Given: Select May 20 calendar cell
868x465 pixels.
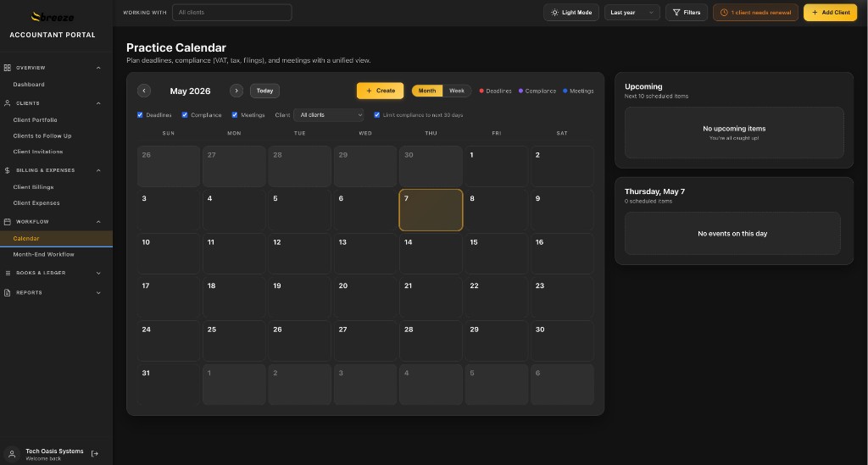Looking at the screenshot, I should pos(365,297).
